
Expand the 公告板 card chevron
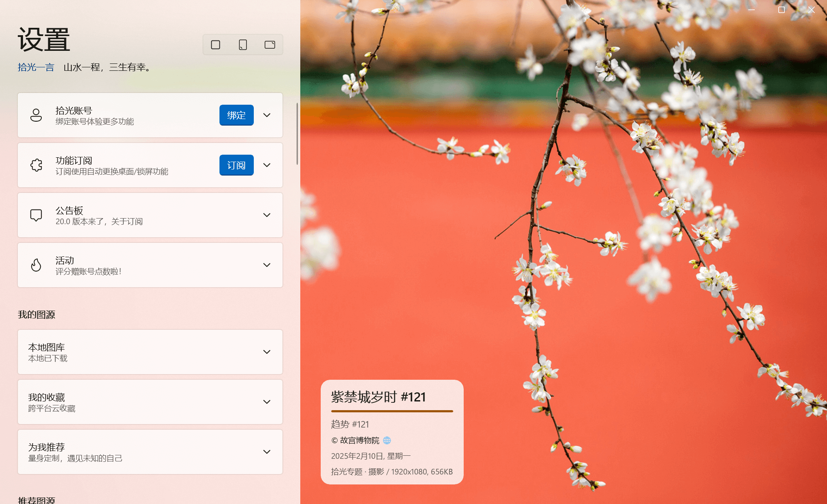point(267,215)
